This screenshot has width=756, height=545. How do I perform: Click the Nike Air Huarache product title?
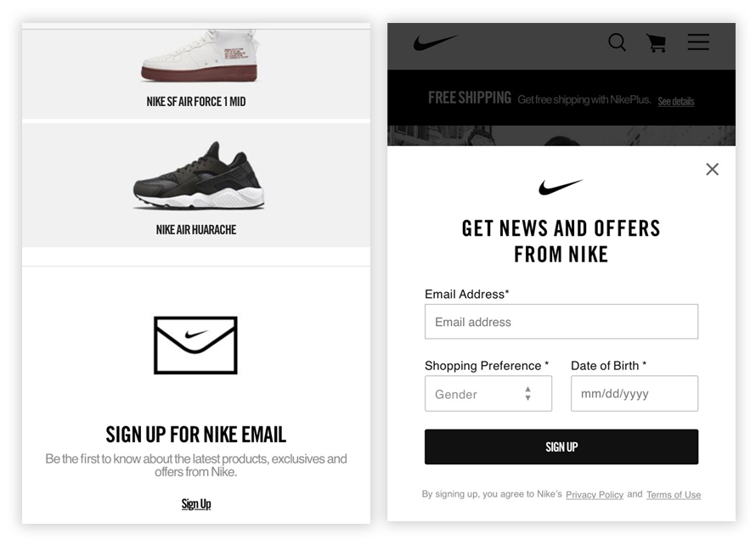point(196,230)
